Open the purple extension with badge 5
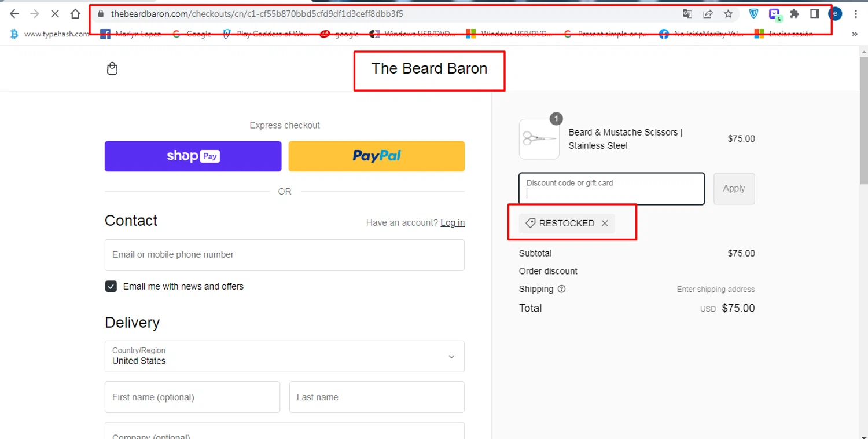The image size is (868, 439). coord(774,14)
